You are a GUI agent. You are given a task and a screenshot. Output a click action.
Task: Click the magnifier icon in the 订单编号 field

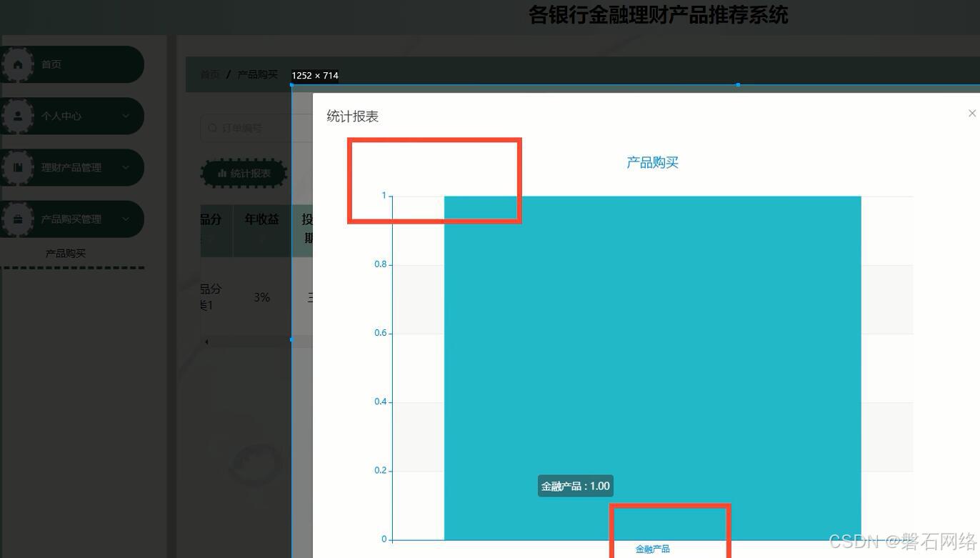213,128
